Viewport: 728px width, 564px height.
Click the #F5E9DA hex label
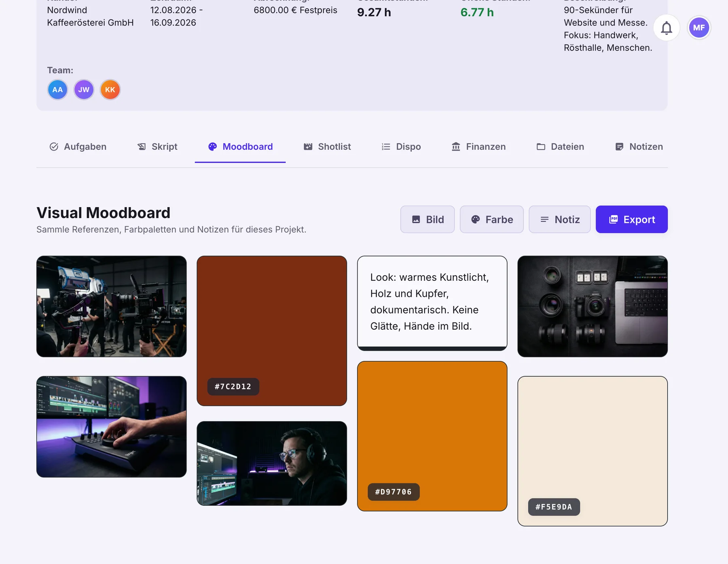pos(554,507)
